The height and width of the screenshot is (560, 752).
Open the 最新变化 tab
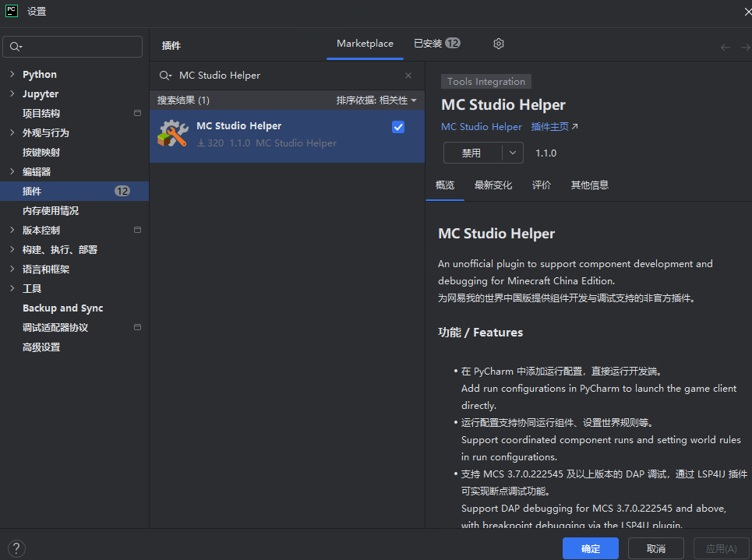pyautogui.click(x=493, y=185)
